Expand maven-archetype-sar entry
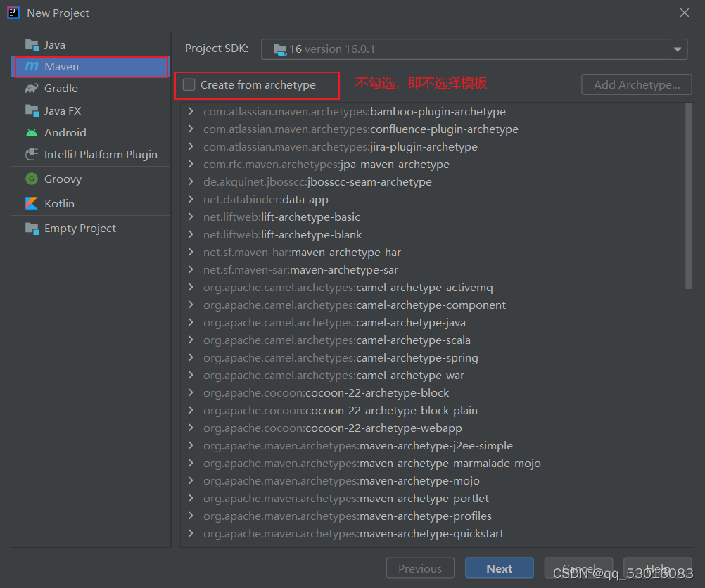This screenshot has height=588, width=705. [191, 269]
